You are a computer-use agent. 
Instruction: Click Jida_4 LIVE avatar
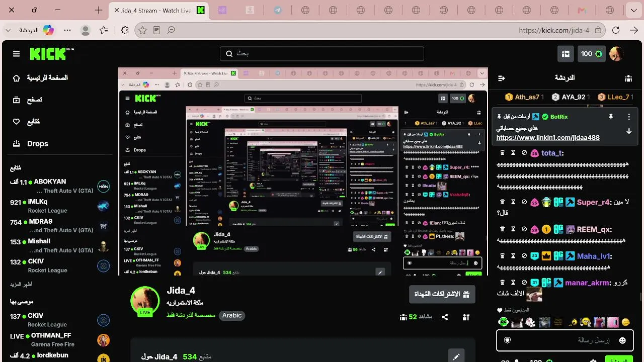tap(145, 302)
